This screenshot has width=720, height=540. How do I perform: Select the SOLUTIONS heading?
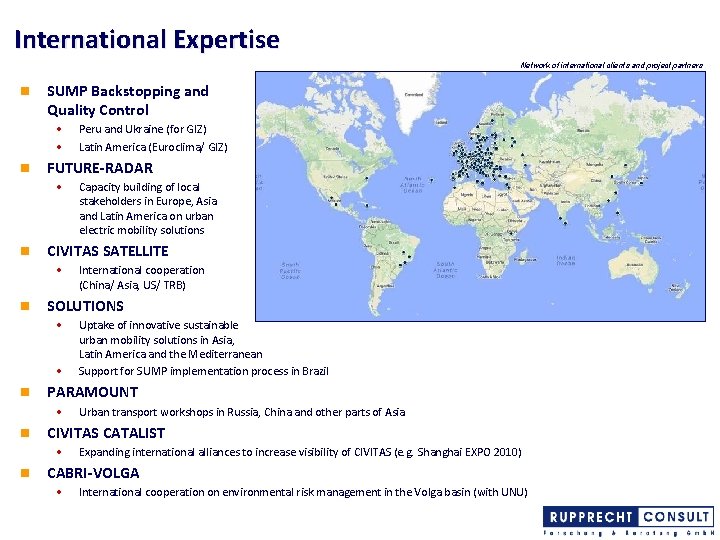(x=85, y=306)
